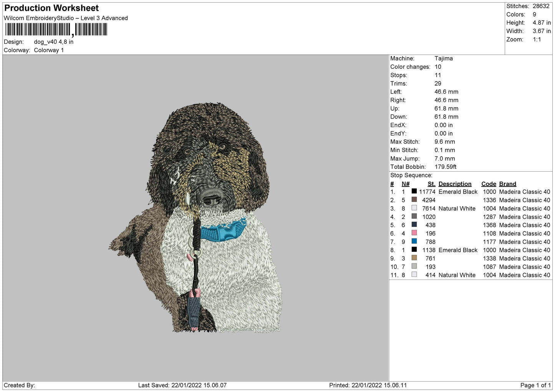Click the Stitches value 28632
Viewport: 555px width, 392px height.
541,6
